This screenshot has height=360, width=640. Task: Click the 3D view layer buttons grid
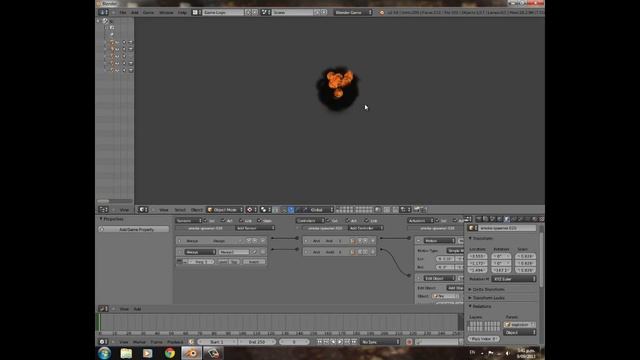coord(353,210)
